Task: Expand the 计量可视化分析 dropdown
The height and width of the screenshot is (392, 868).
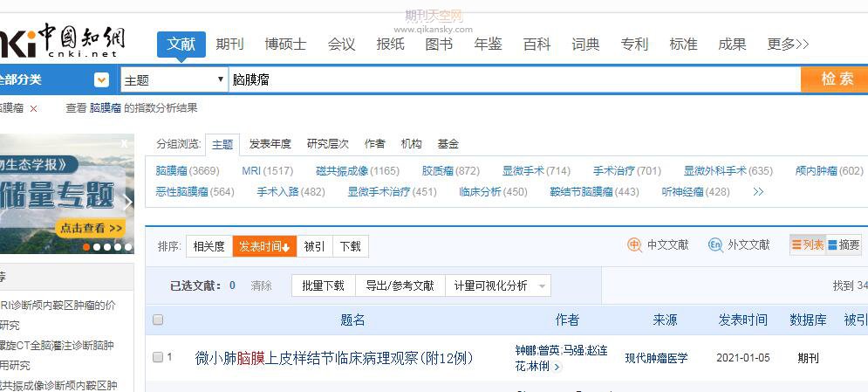Action: (x=543, y=285)
